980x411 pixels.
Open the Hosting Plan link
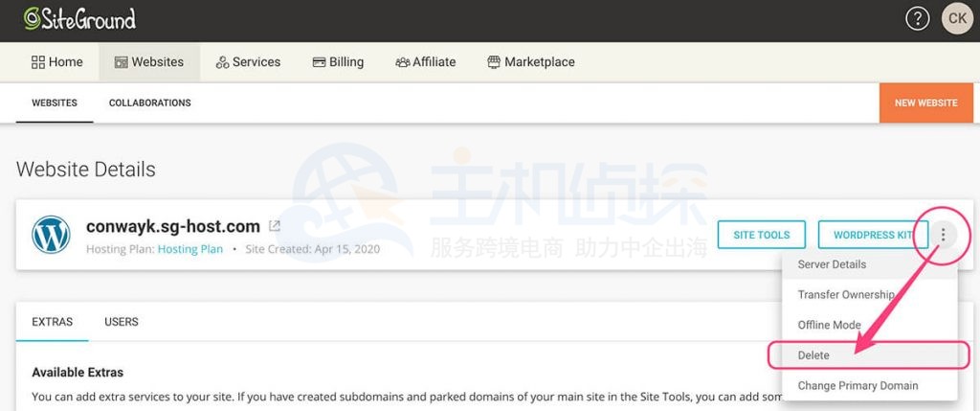tap(190, 249)
